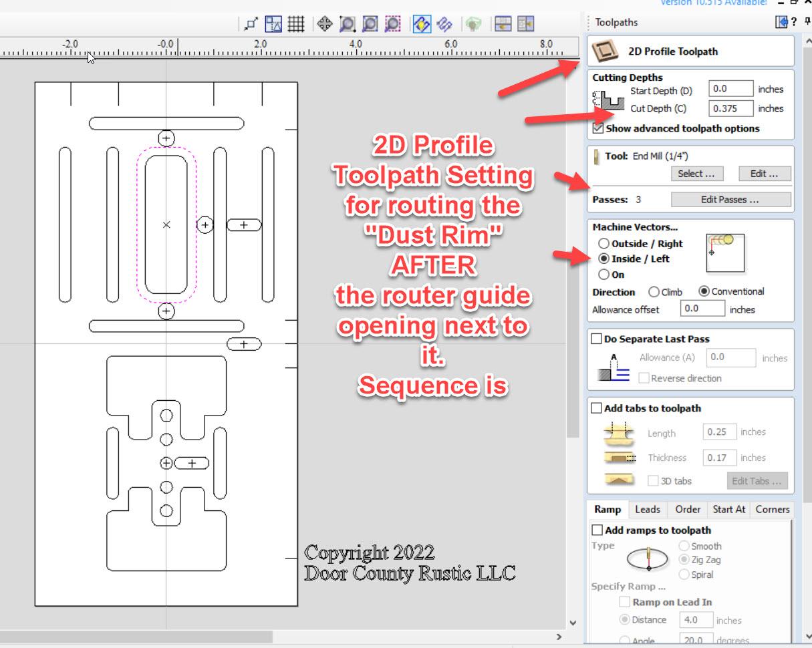
Task: Open Toolpaths panel help via question mark icon
Action: (794, 21)
